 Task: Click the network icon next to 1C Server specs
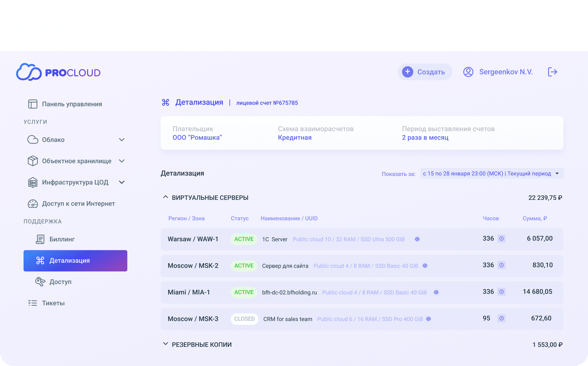(417, 239)
